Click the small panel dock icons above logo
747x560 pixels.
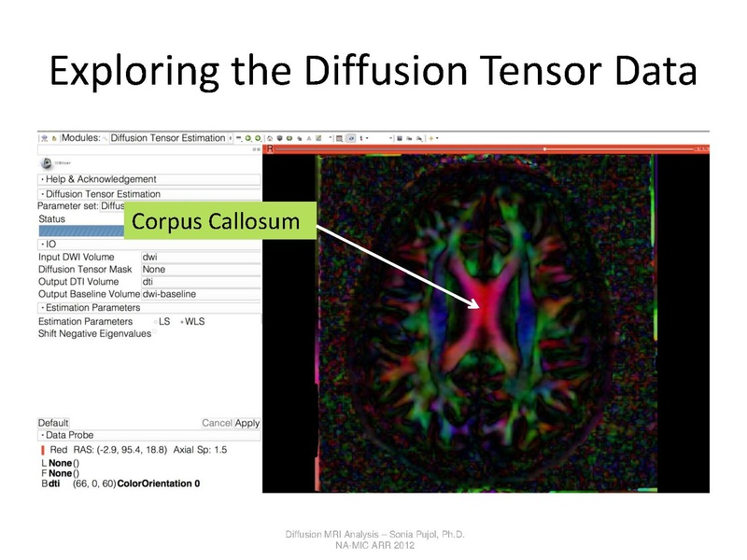pyautogui.click(x=256, y=149)
